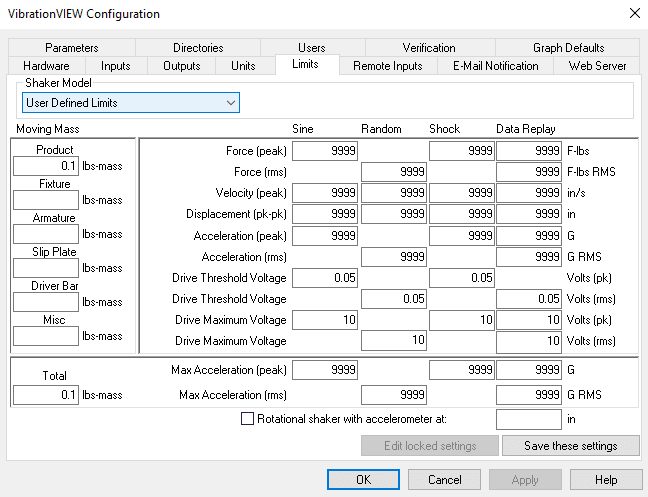Edit Data Replay Drive Maximum Voltage (pk)
Viewport: 648px width, 497px height.
(x=529, y=320)
